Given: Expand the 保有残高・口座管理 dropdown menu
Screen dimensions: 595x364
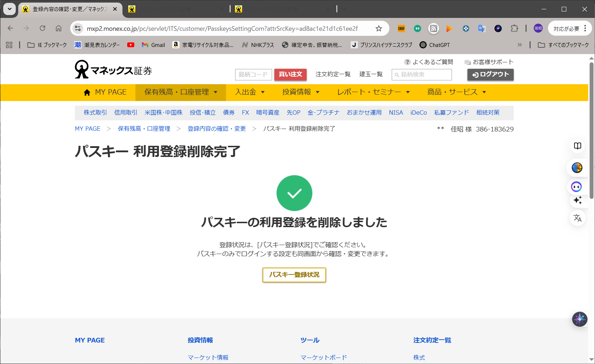Looking at the screenshot, I should pos(181,92).
